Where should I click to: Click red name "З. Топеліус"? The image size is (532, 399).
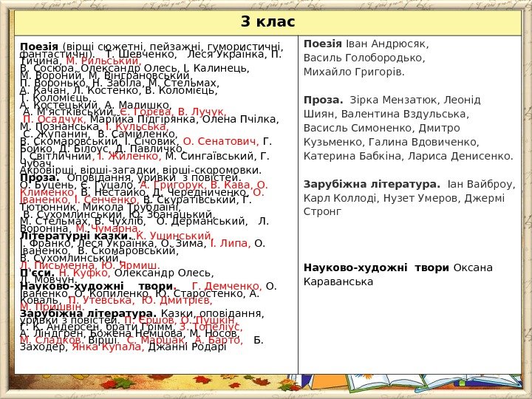[211, 327]
